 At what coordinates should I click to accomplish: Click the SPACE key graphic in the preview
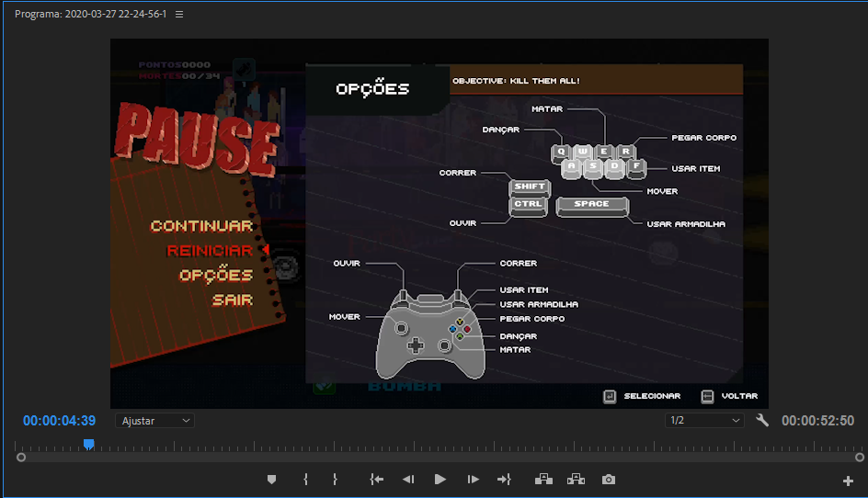(x=592, y=206)
